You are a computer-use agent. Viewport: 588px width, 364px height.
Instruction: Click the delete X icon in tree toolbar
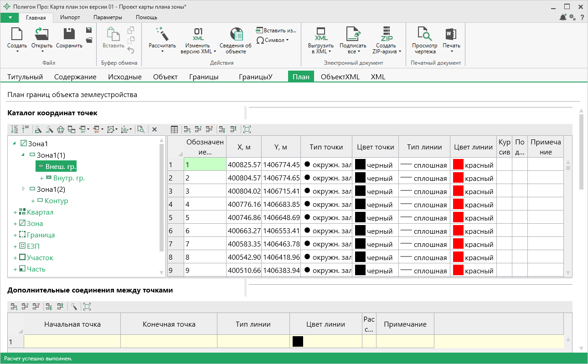[x=155, y=129]
